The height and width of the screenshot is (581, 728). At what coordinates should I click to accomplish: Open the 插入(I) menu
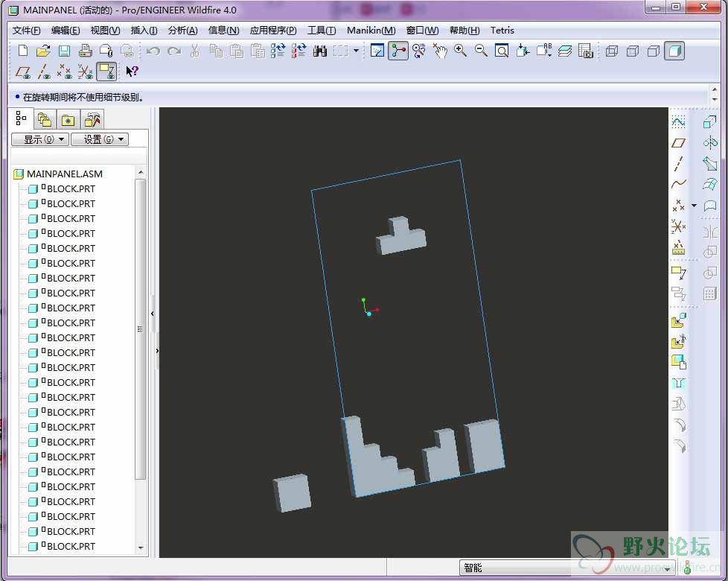pyautogui.click(x=144, y=31)
